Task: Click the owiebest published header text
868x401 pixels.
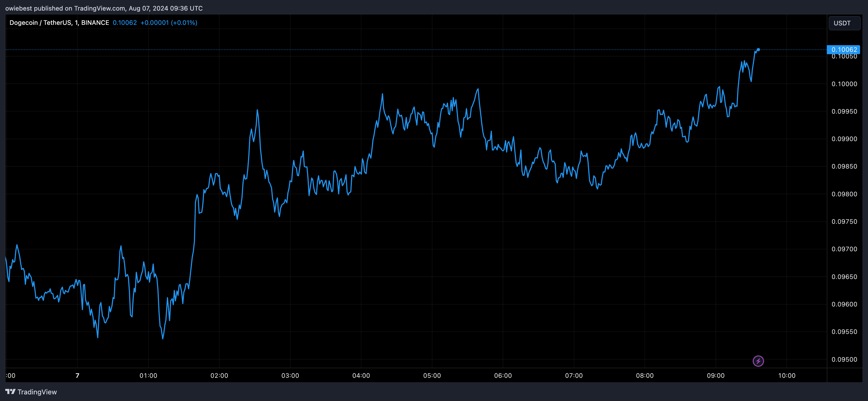Action: point(104,8)
